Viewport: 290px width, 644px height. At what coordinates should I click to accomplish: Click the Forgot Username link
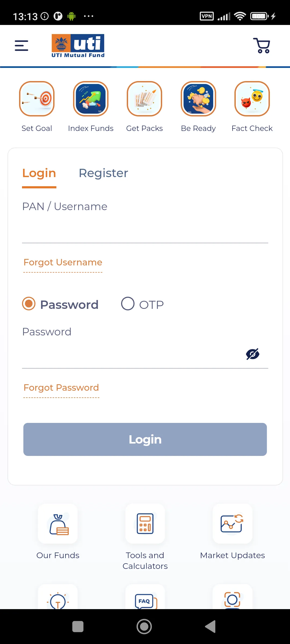pyautogui.click(x=63, y=262)
